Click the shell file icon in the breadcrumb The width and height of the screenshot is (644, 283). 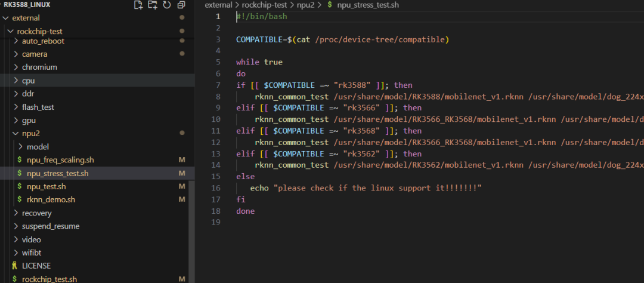pos(330,5)
